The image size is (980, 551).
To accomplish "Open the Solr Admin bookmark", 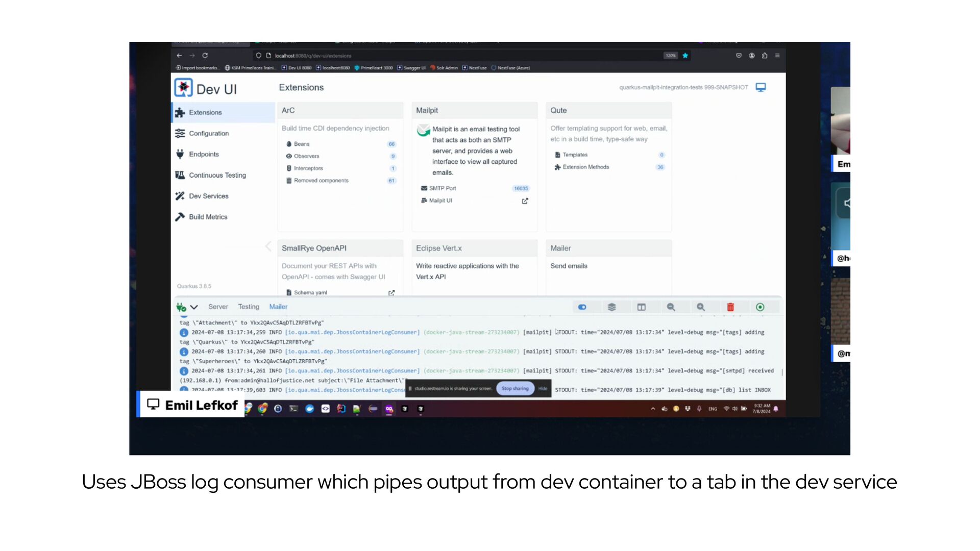I will (x=444, y=68).
